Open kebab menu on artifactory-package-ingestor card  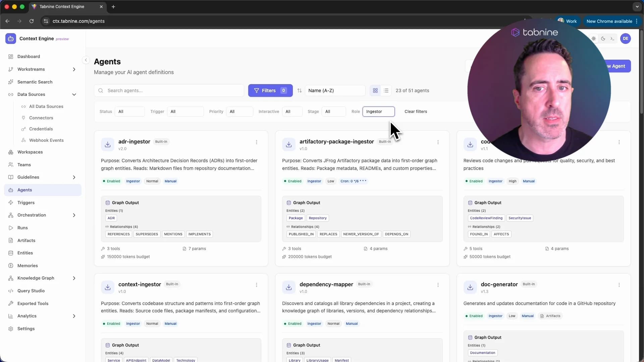[438, 142]
